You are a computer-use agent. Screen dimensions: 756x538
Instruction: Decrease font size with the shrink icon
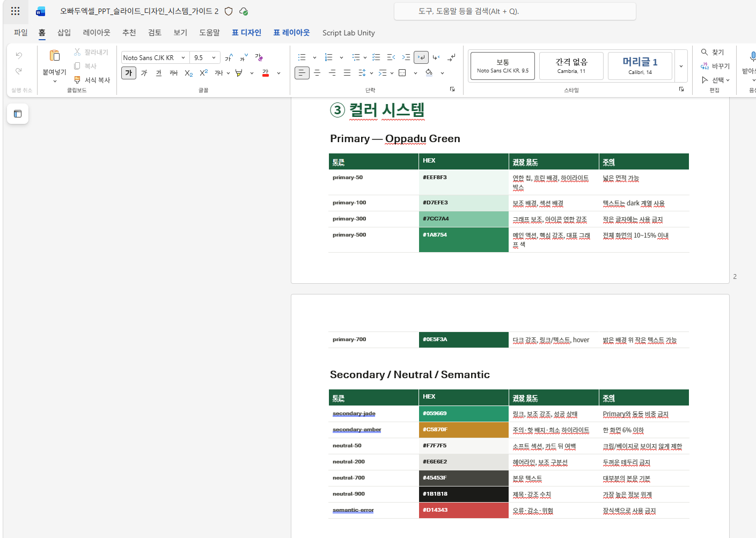click(x=244, y=57)
